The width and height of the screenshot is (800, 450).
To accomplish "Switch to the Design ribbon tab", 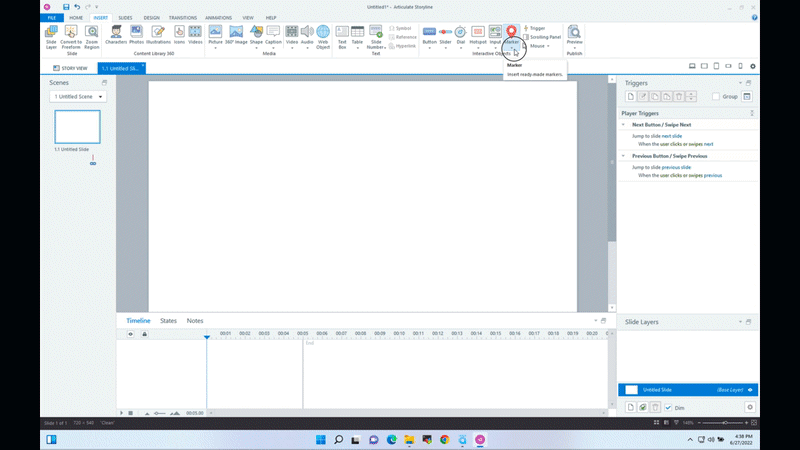I will [x=151, y=18].
